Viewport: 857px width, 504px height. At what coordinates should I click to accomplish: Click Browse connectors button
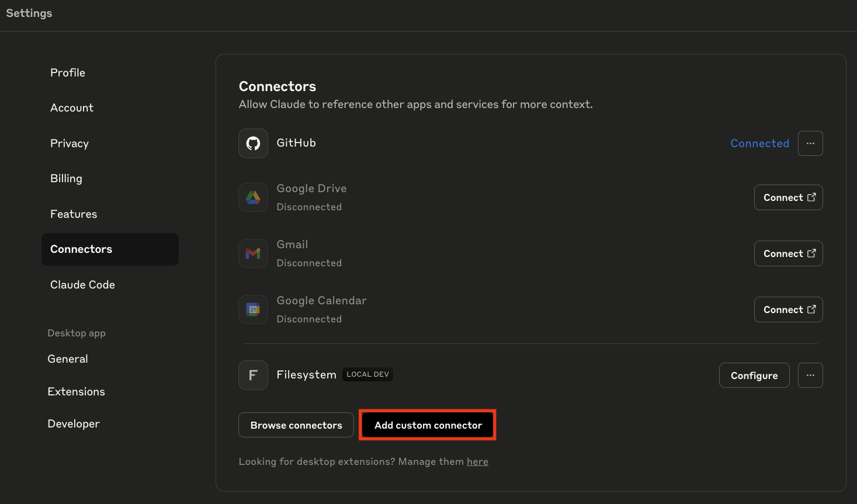point(296,425)
